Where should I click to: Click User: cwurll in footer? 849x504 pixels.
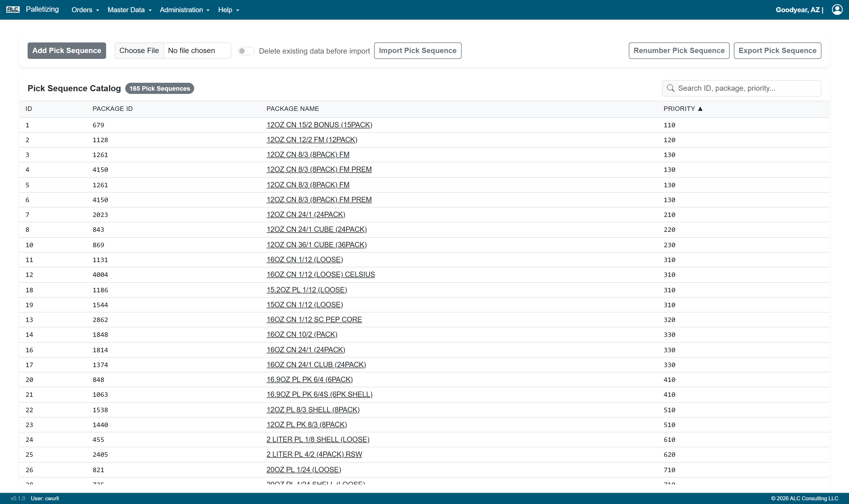[x=45, y=499]
